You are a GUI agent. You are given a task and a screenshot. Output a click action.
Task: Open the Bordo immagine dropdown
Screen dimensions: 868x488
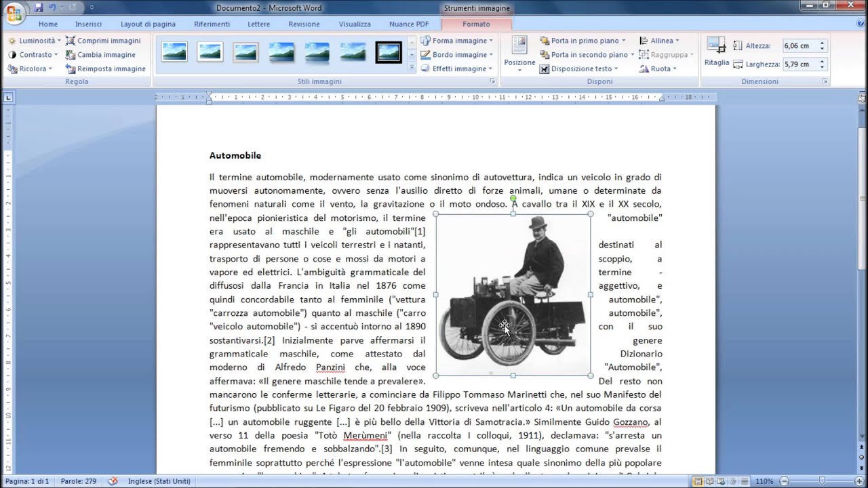coord(456,55)
